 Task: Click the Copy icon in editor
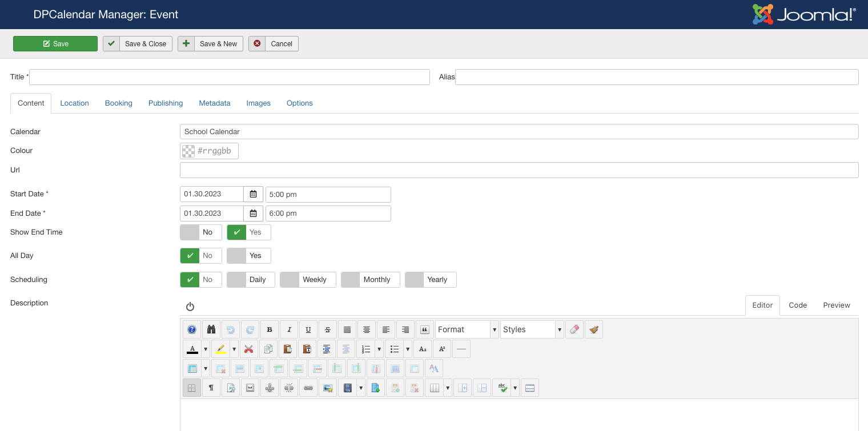268,349
